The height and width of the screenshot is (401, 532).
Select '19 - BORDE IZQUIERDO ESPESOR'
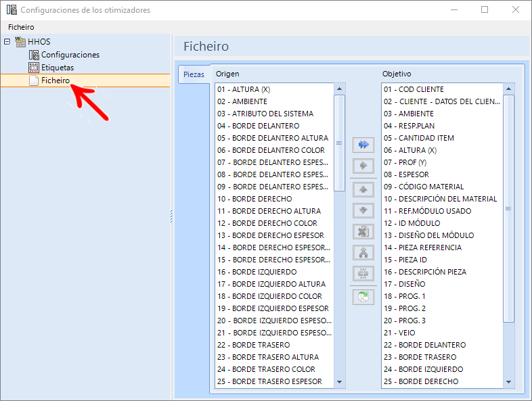[x=275, y=308]
